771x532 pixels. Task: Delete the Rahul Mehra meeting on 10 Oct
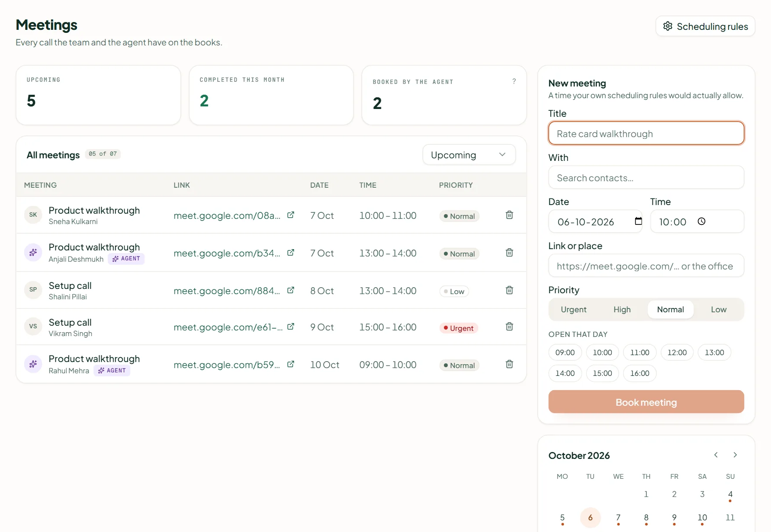(x=509, y=364)
